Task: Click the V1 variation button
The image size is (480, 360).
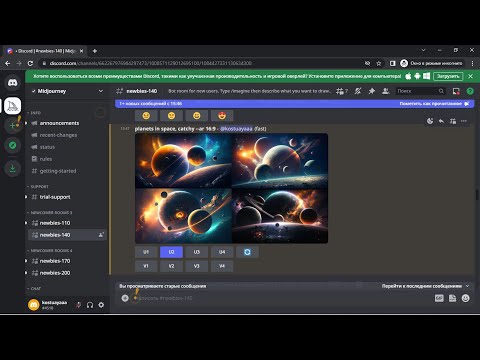Action: (146, 266)
